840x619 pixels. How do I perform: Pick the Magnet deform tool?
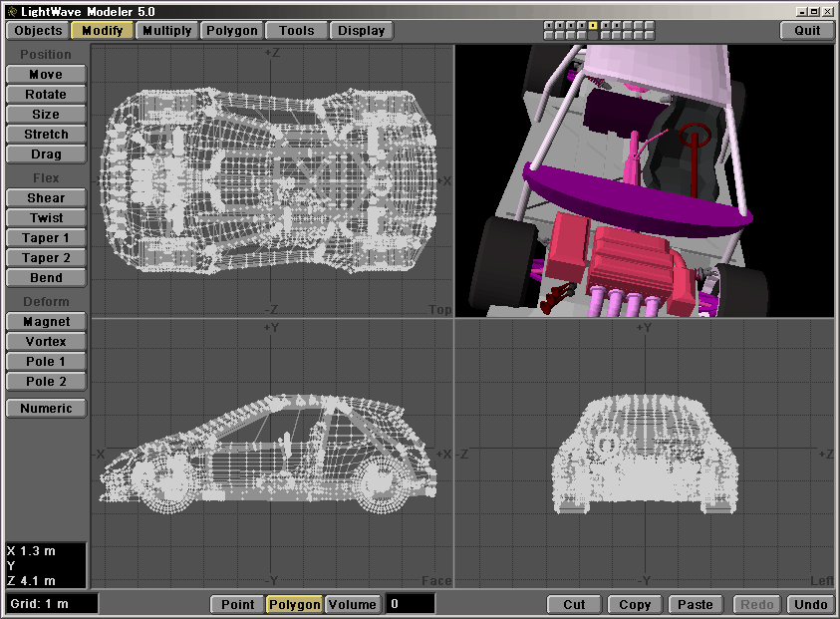(x=46, y=322)
